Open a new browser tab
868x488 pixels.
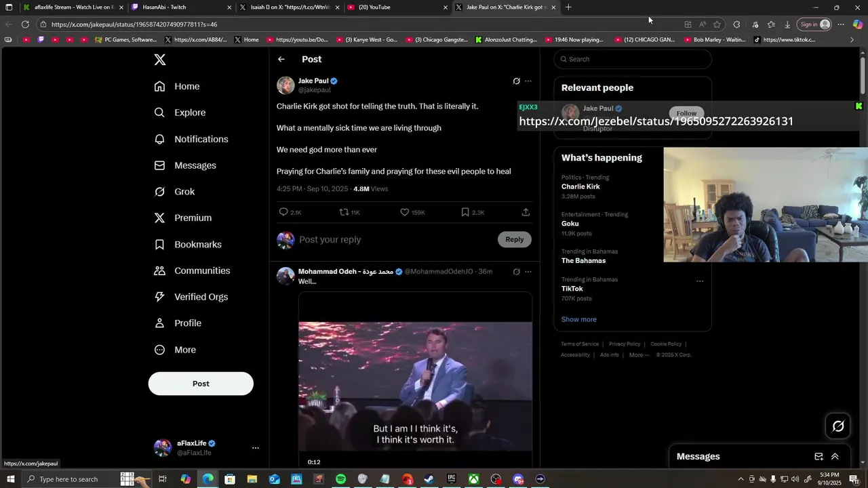568,7
